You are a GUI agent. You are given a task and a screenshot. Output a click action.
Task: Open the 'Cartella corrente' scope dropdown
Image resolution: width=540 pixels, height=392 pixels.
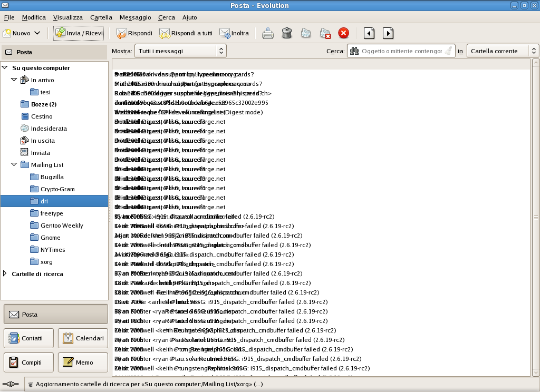[503, 51]
